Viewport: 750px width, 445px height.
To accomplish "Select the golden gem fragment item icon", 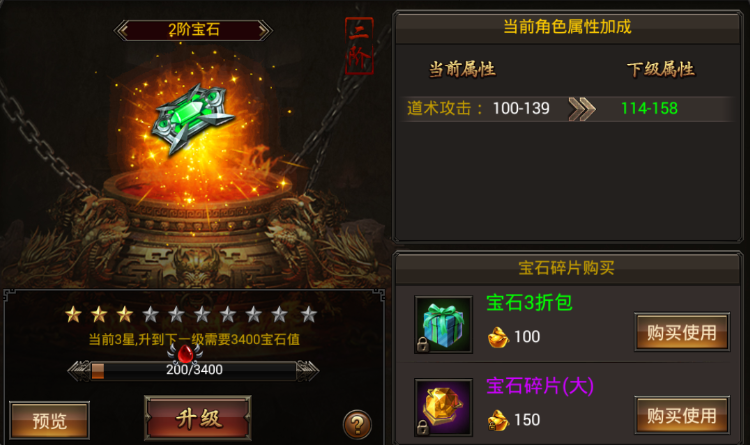I will (443, 407).
